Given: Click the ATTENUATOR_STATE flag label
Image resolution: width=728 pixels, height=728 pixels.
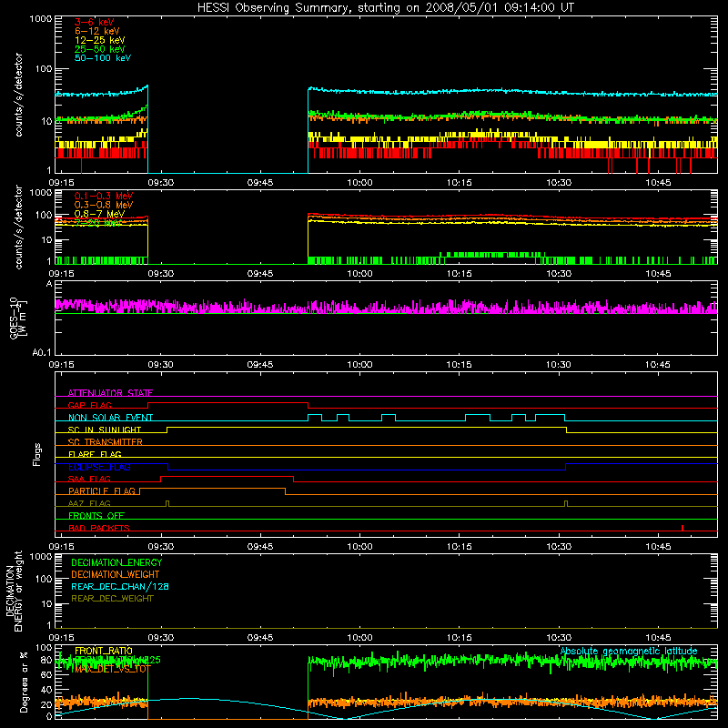Looking at the screenshot, I should pos(110,393).
